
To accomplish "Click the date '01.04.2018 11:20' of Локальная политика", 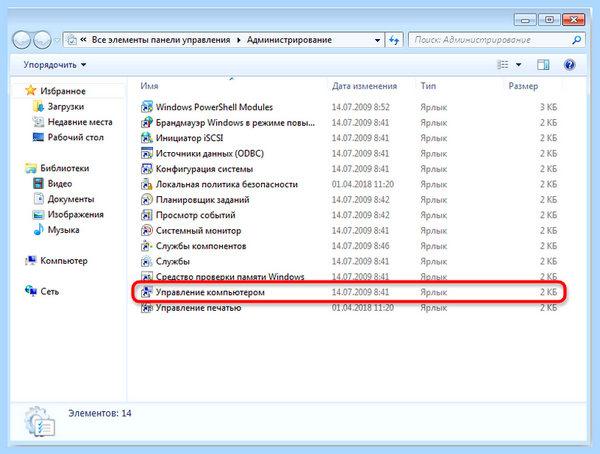I will point(362,184).
